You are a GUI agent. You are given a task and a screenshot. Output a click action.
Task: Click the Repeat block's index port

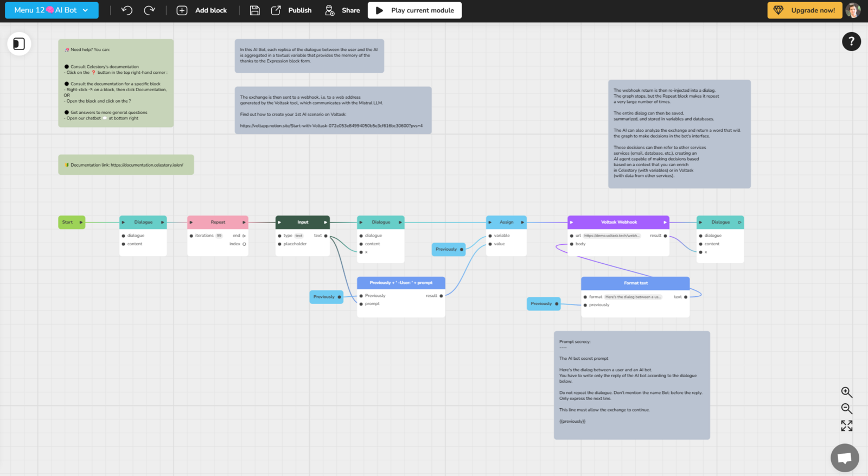(x=244, y=244)
